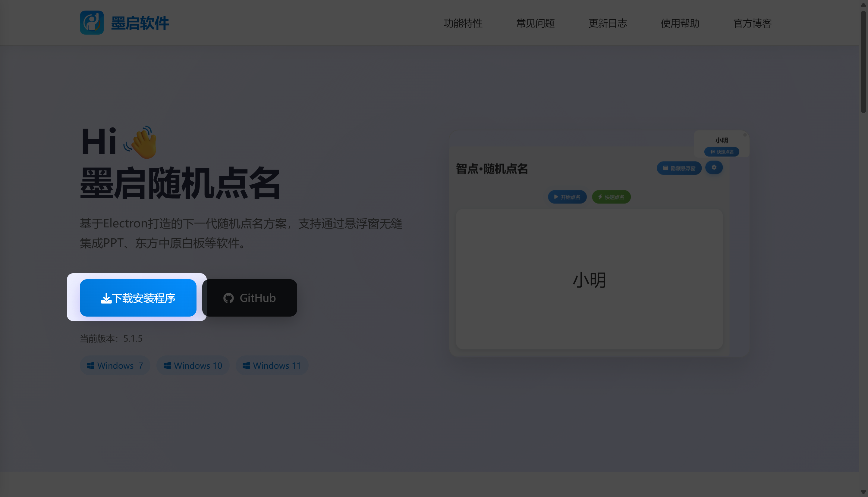Click the Windows 10 badge
868x497 pixels.
(193, 366)
